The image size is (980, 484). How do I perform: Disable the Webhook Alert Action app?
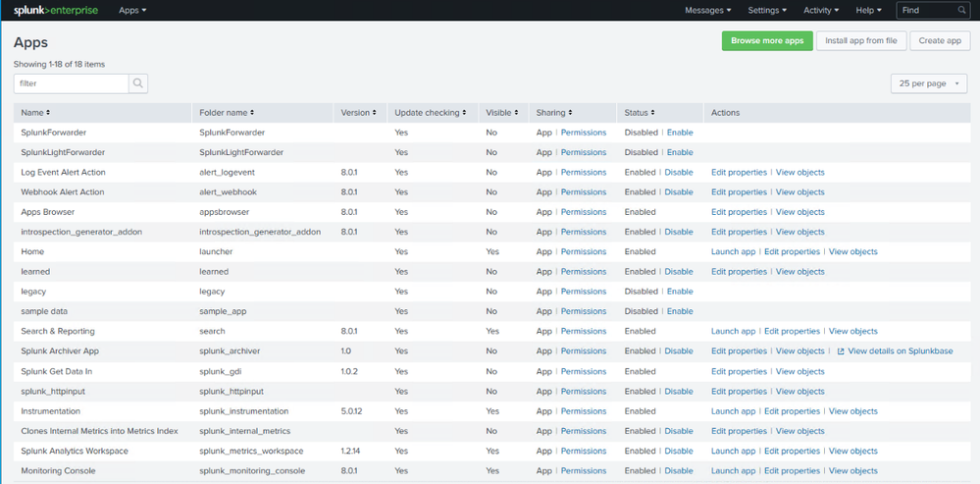[x=679, y=192]
